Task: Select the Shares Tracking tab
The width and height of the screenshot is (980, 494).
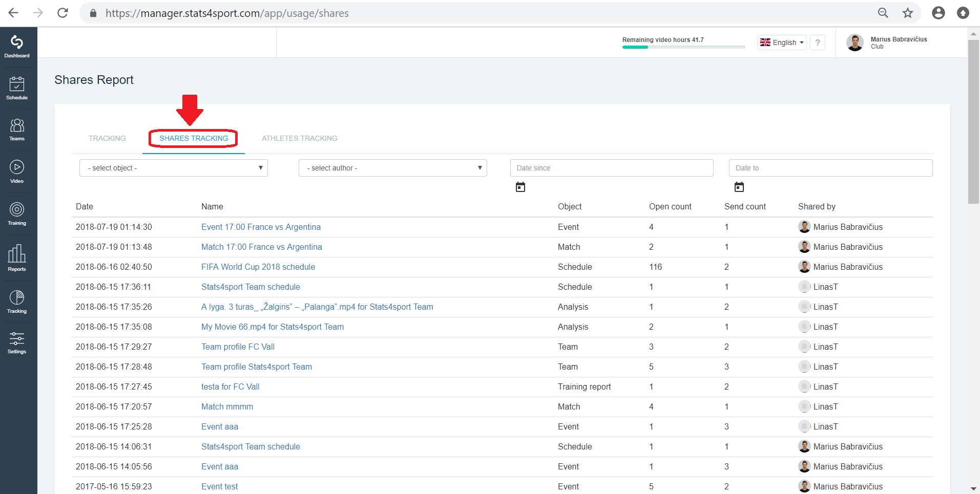Action: [194, 138]
